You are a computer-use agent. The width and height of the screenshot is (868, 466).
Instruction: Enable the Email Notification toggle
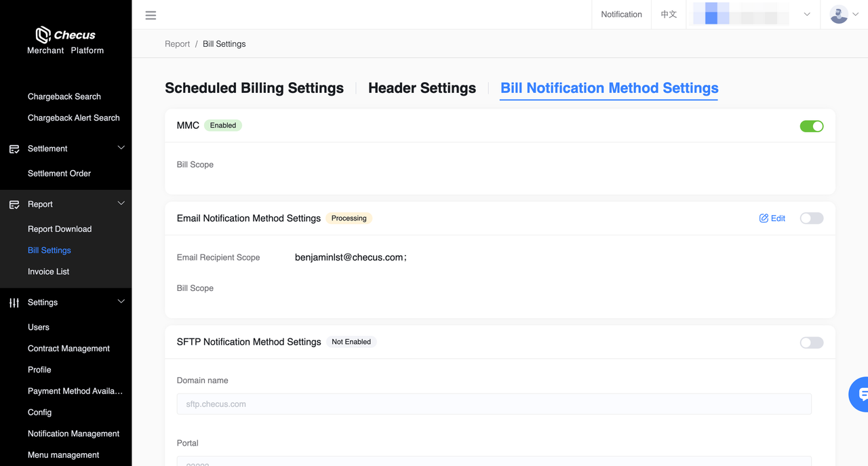tap(812, 218)
